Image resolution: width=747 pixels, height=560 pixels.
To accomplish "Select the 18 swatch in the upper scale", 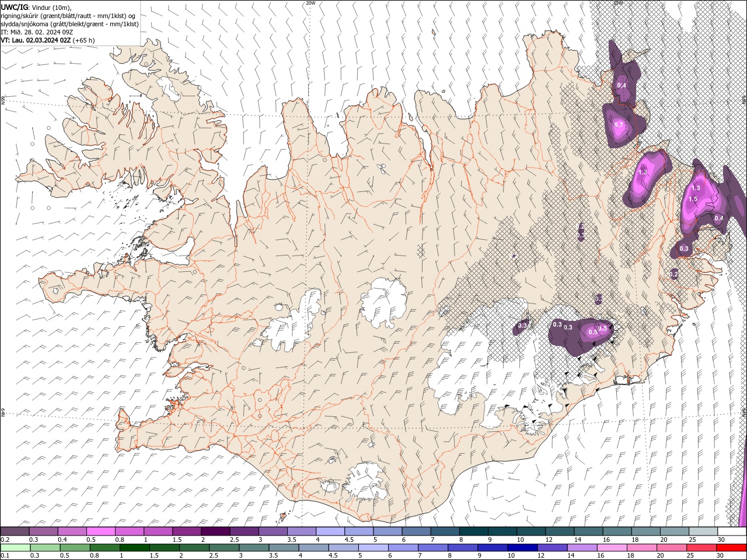I will click(x=645, y=531).
